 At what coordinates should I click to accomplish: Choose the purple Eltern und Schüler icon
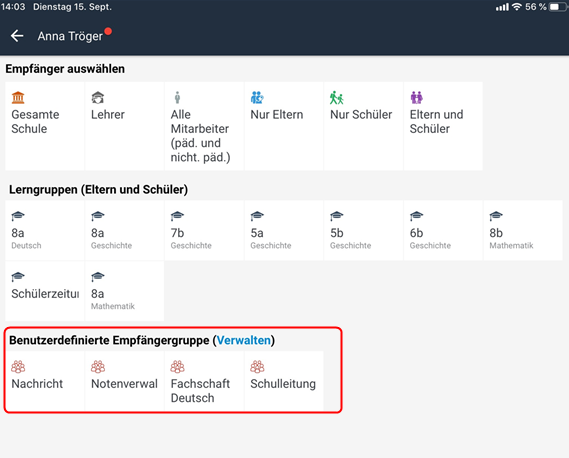pyautogui.click(x=417, y=98)
